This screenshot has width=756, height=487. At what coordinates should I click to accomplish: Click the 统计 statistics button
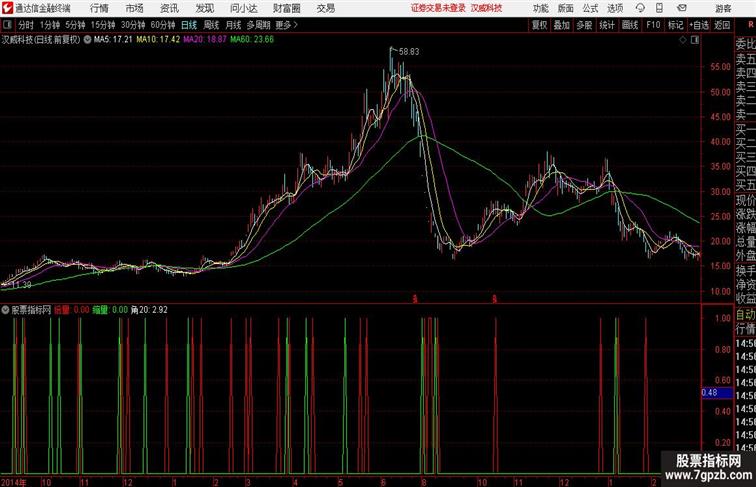[607, 25]
